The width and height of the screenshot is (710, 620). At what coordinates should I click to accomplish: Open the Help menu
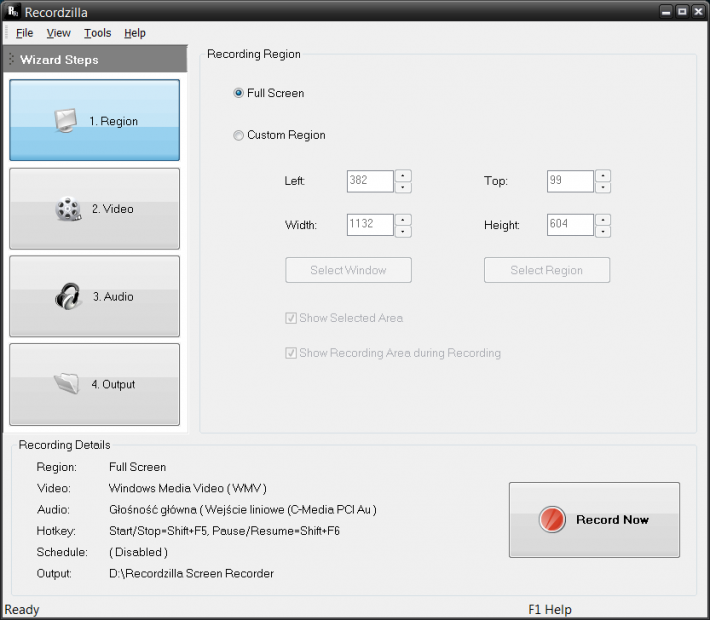[135, 33]
